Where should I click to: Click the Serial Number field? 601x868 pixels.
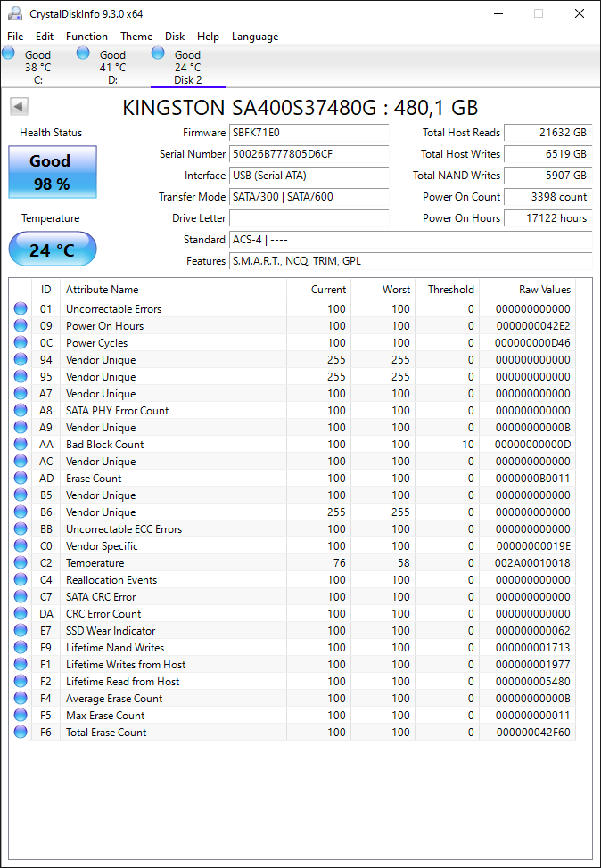tap(309, 154)
